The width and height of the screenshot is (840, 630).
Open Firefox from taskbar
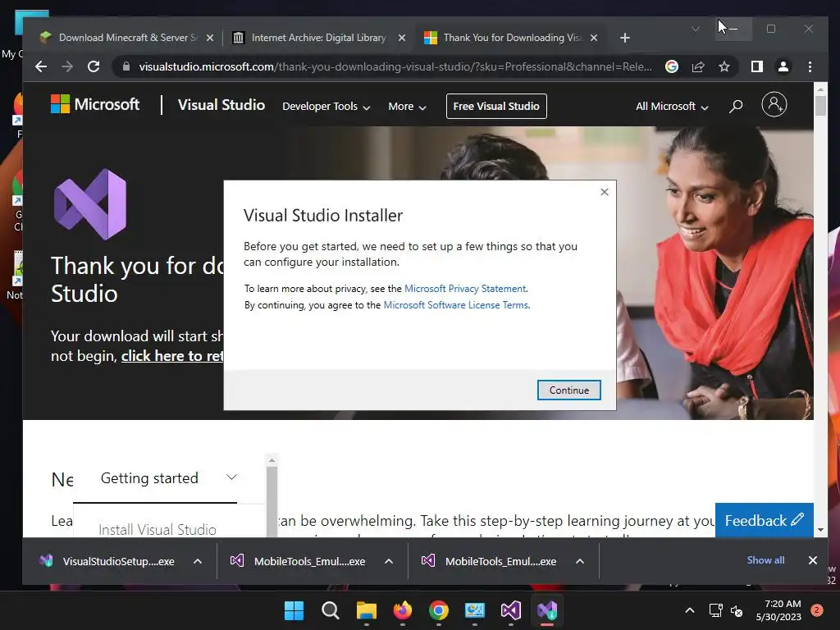(x=402, y=610)
